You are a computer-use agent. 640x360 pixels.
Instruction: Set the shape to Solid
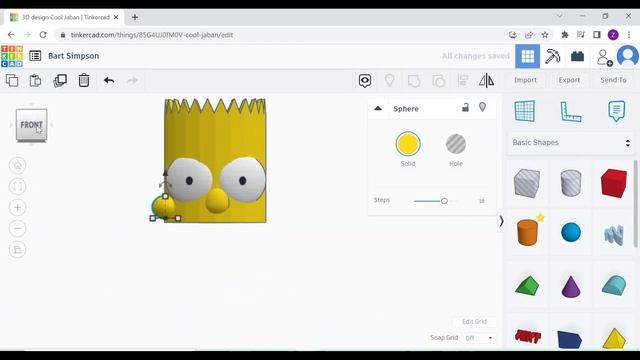point(408,144)
